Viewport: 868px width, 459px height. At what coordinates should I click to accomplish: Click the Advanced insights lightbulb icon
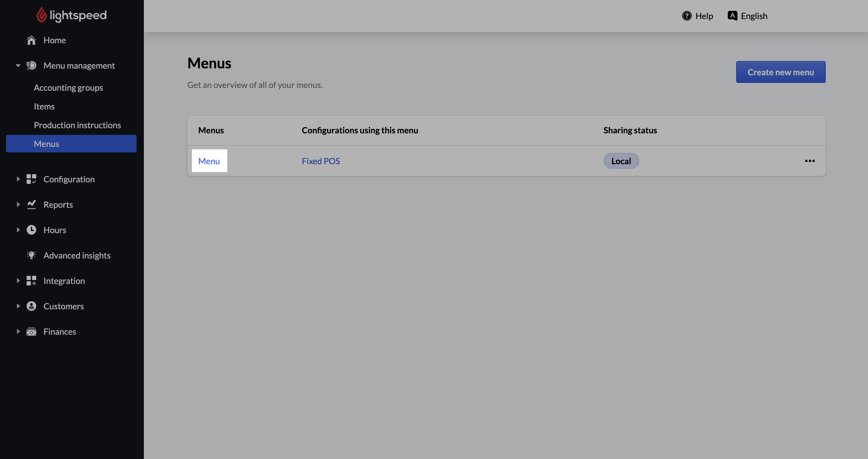click(x=31, y=255)
